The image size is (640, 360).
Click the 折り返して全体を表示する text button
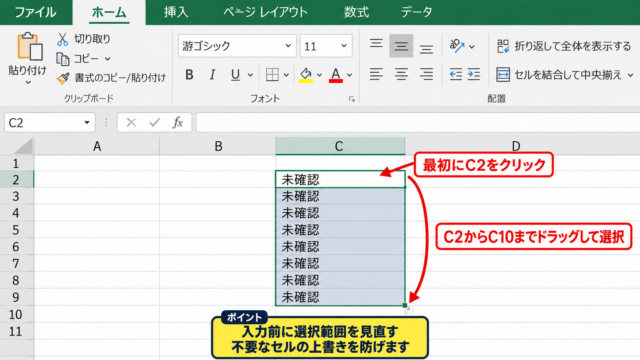tap(573, 46)
